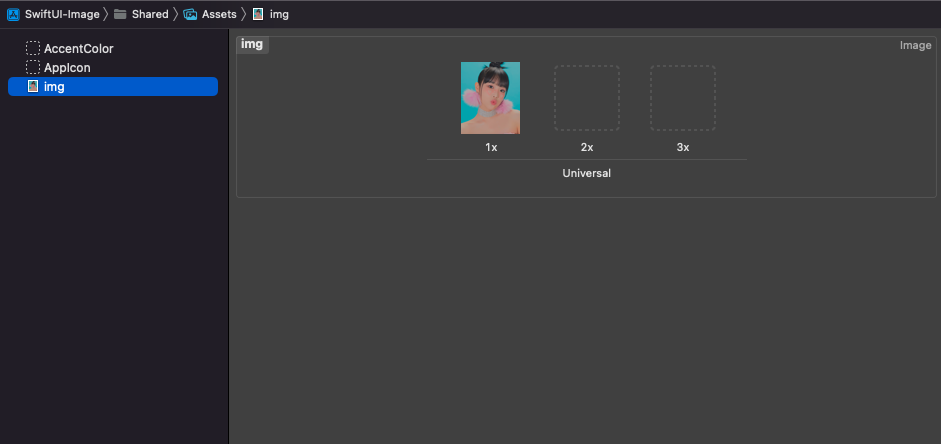Image resolution: width=941 pixels, height=444 pixels.
Task: Click the Assets catalog icon in breadcrumb
Action: tap(190, 14)
